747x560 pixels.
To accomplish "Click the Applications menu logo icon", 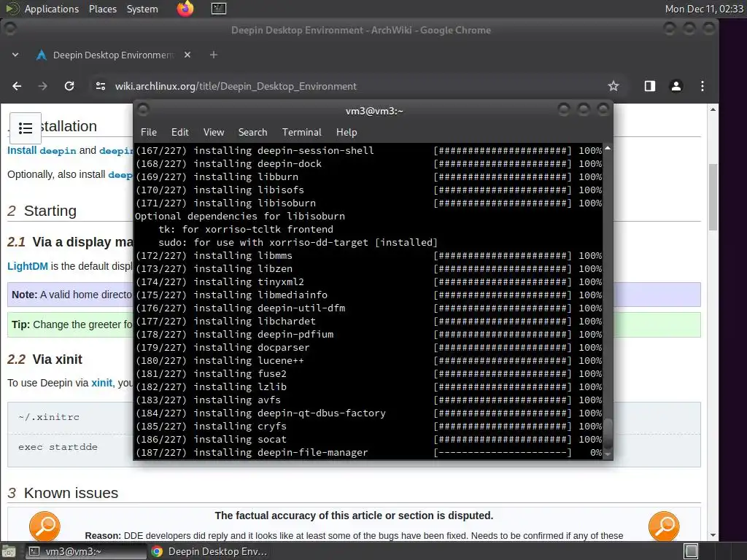I will [x=12, y=9].
